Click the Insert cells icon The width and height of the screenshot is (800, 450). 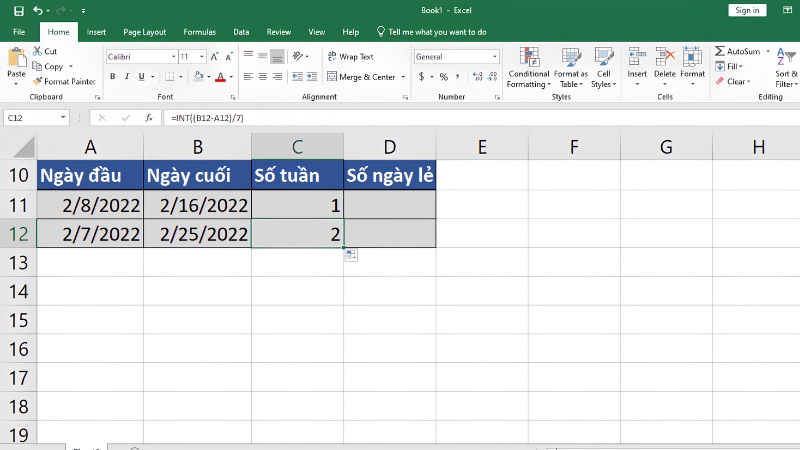pos(637,57)
